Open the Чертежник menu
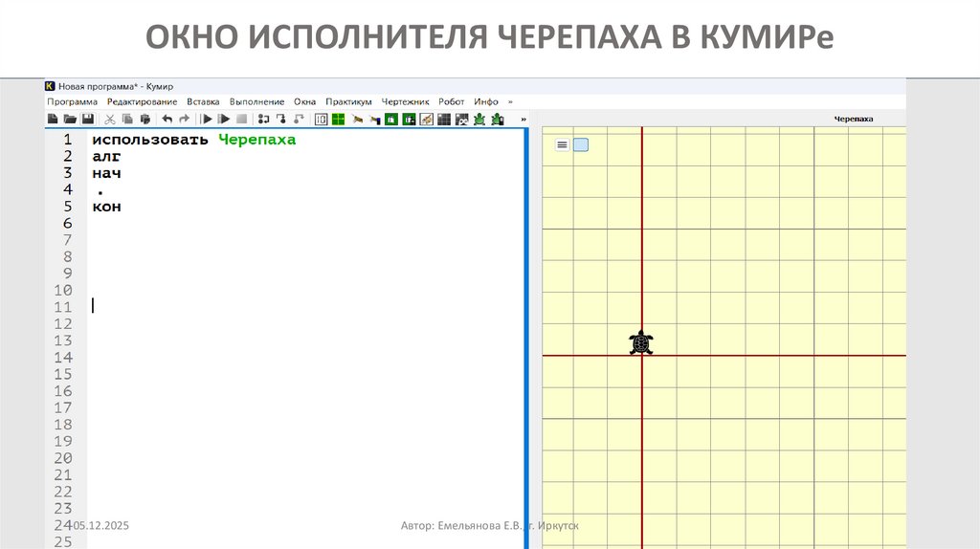 pyautogui.click(x=405, y=101)
